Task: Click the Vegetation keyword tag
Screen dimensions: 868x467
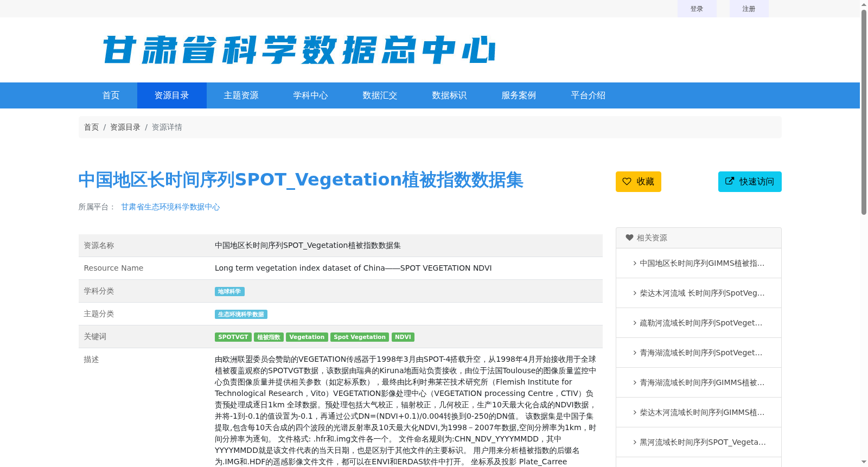Action: coord(307,337)
